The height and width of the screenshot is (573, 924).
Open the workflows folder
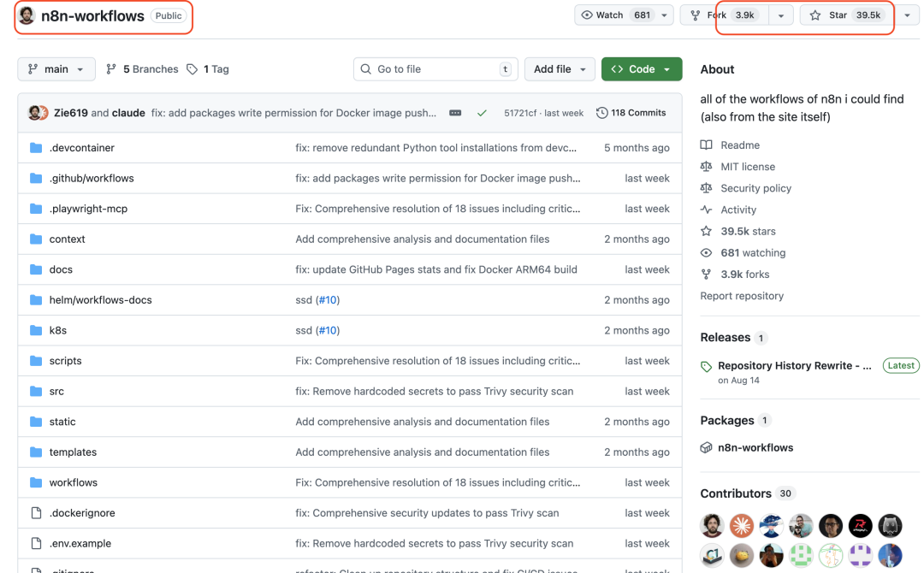pyautogui.click(x=73, y=482)
